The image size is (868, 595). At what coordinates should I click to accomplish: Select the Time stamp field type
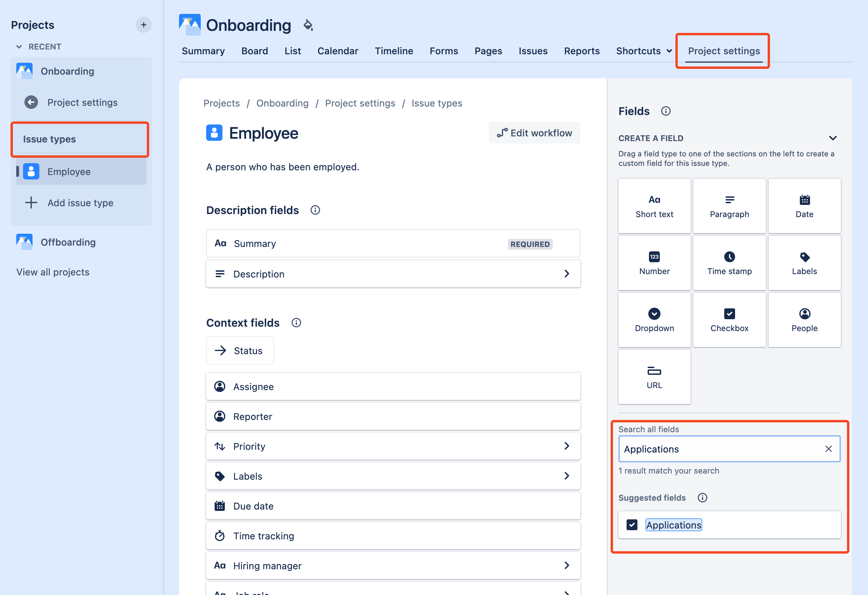pyautogui.click(x=729, y=263)
